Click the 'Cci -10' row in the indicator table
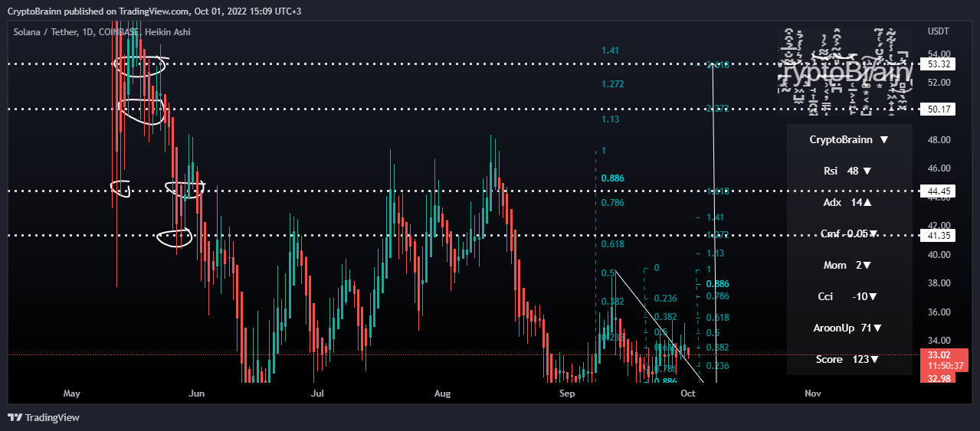The image size is (980, 431). point(849,296)
